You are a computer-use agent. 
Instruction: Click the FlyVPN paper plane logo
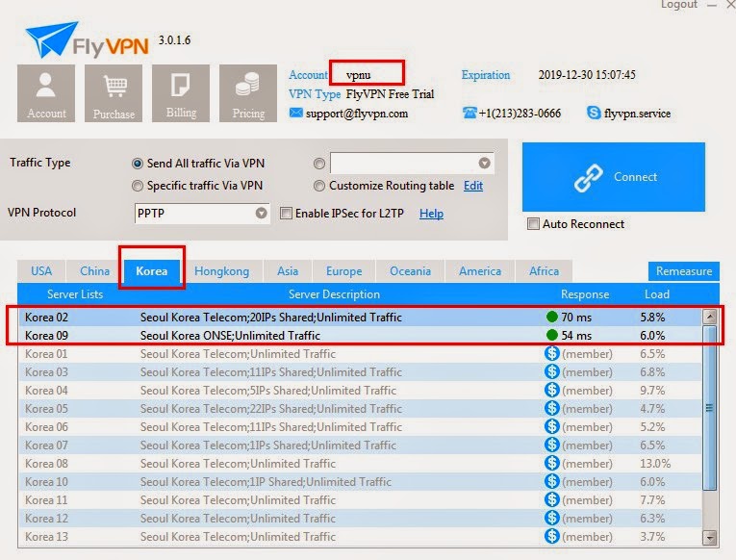click(51, 39)
